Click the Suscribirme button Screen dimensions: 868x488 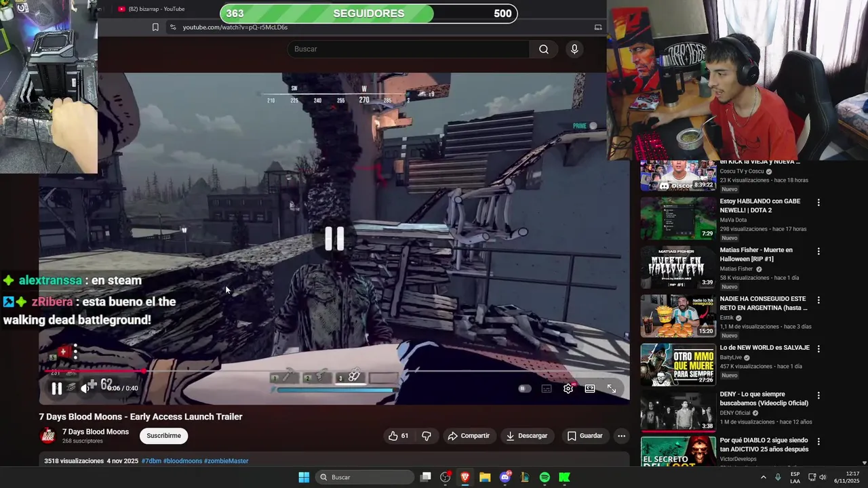tap(163, 436)
